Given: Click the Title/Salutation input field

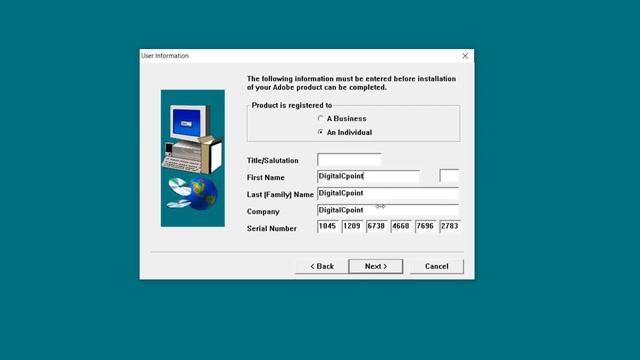Looking at the screenshot, I should pos(349,160).
